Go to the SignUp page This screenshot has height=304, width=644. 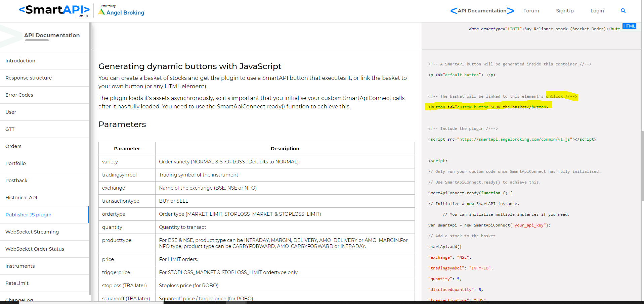[565, 11]
